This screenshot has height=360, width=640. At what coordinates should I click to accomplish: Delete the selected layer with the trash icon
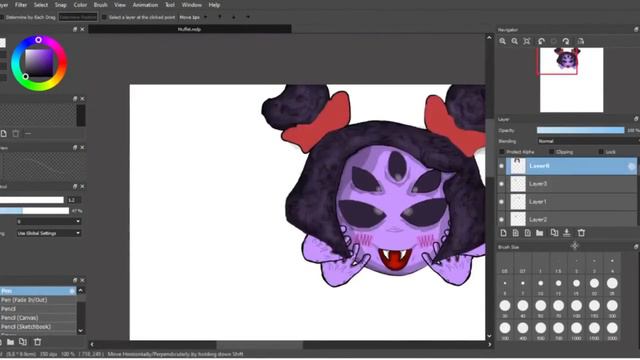(x=581, y=233)
